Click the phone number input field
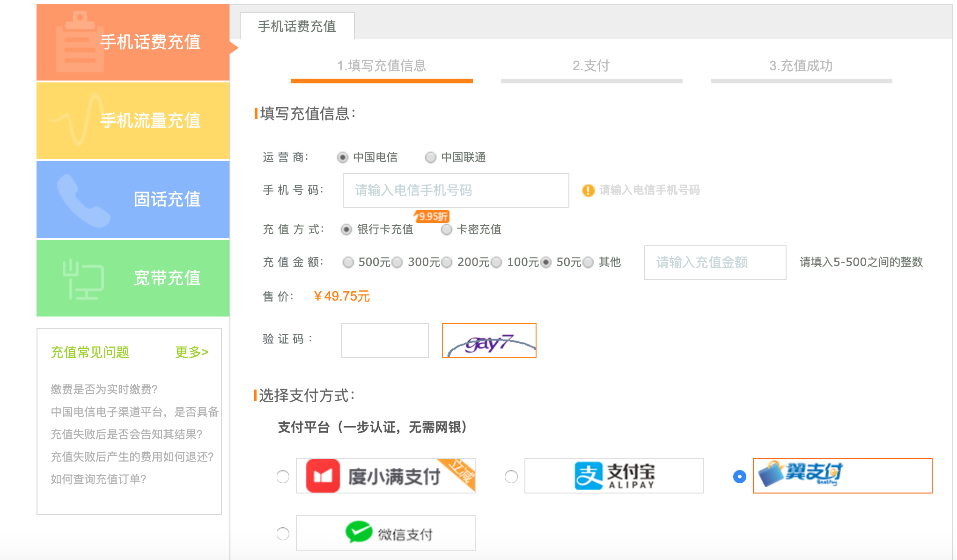957x560 pixels. (x=456, y=191)
